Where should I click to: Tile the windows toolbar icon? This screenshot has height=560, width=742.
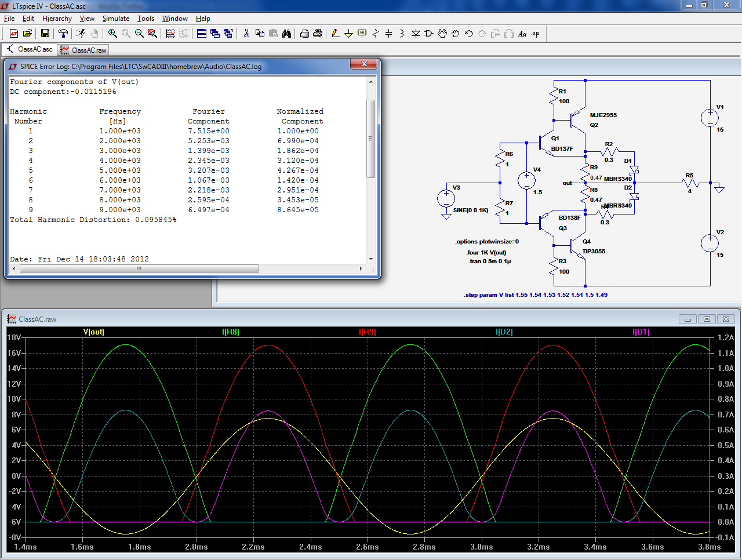(x=202, y=34)
